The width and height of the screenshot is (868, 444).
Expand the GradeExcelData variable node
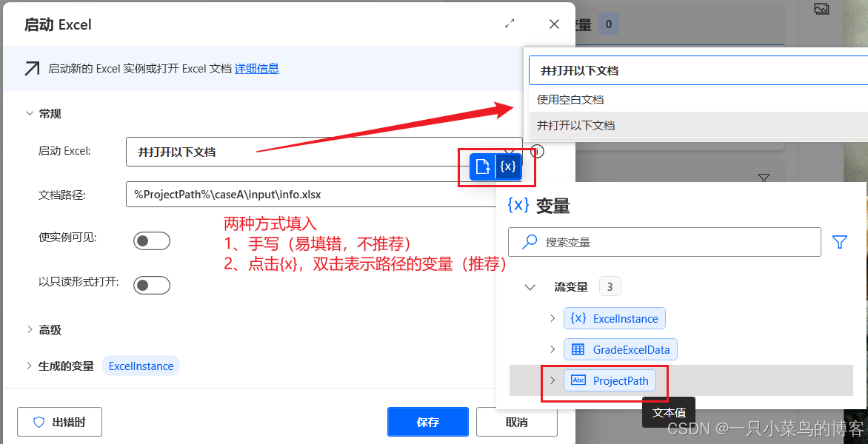pos(552,349)
